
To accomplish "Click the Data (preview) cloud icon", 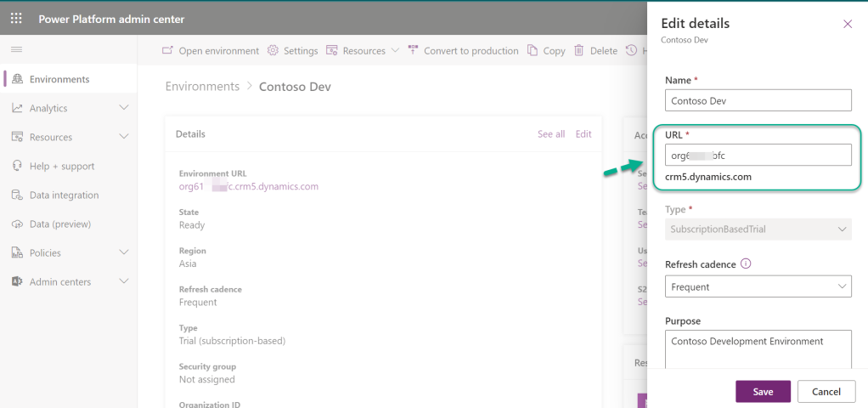I will point(18,224).
